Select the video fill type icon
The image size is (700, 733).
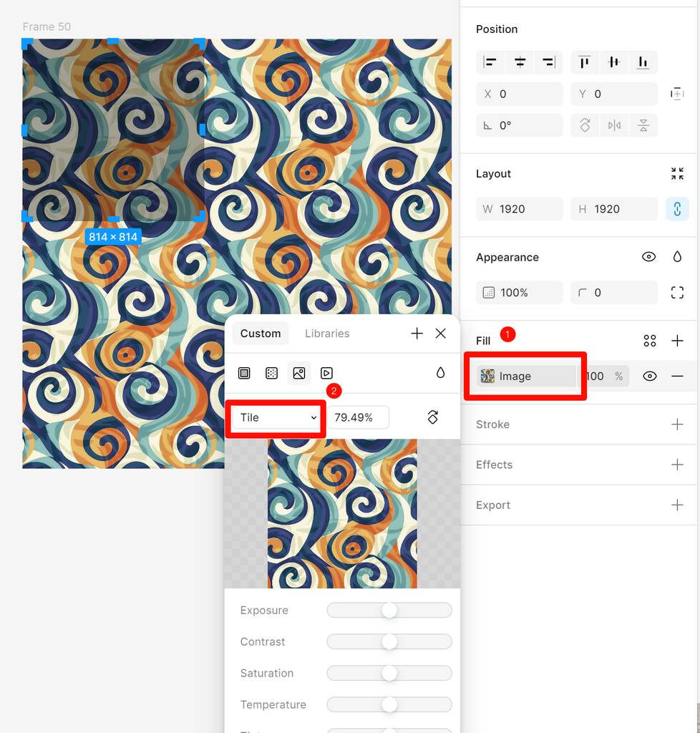326,373
